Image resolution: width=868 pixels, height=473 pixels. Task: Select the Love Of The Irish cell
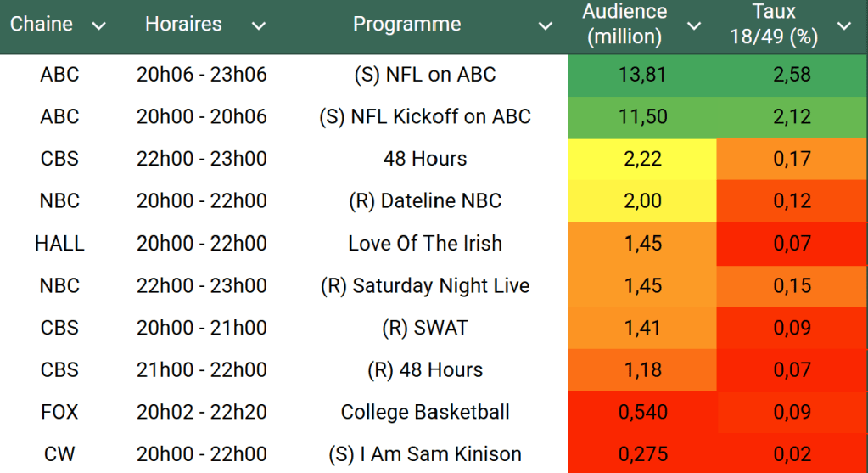coord(424,244)
